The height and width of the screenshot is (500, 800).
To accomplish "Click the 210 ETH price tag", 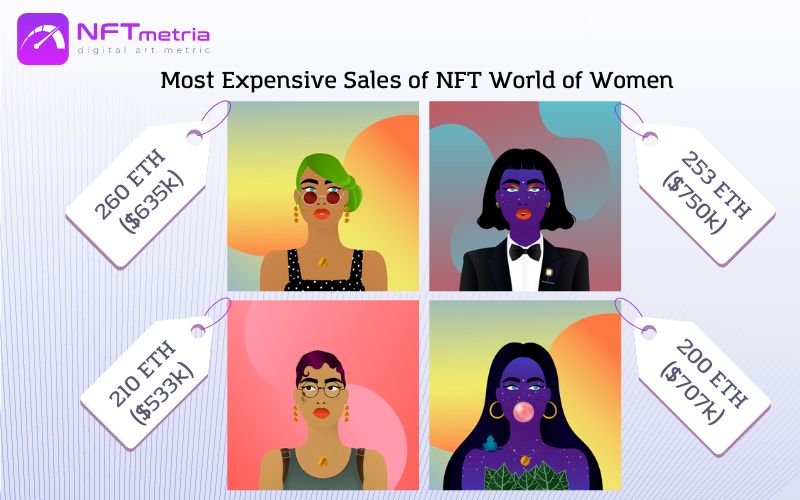I will [146, 383].
